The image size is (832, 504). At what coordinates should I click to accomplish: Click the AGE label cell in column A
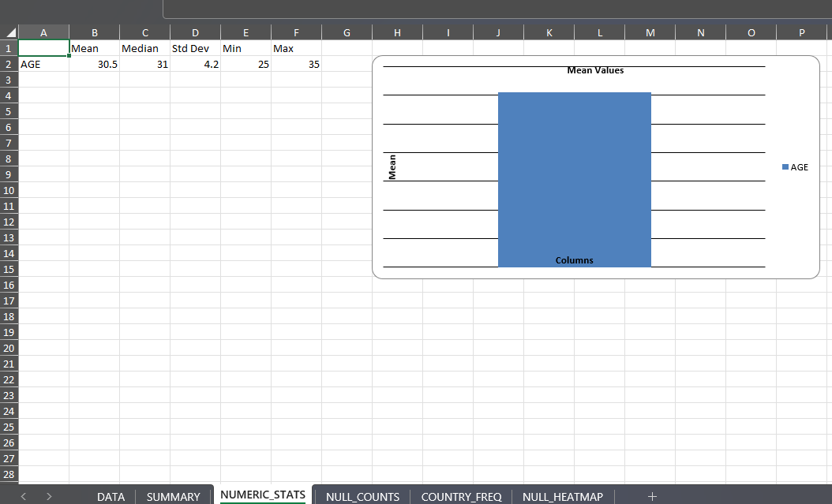coord(43,65)
